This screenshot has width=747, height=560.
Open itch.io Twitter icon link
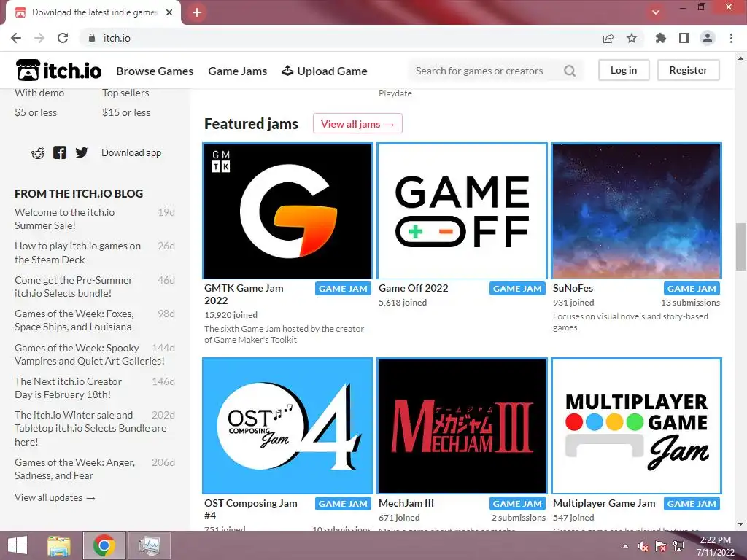click(82, 153)
